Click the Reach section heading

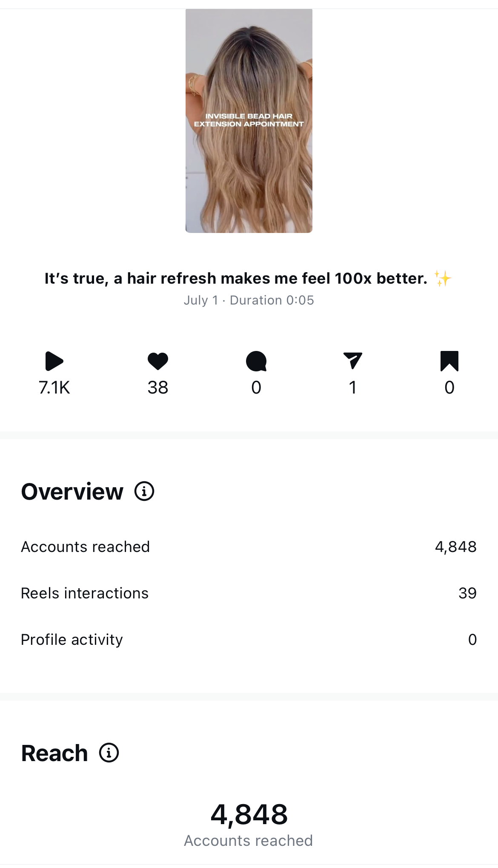tap(54, 753)
